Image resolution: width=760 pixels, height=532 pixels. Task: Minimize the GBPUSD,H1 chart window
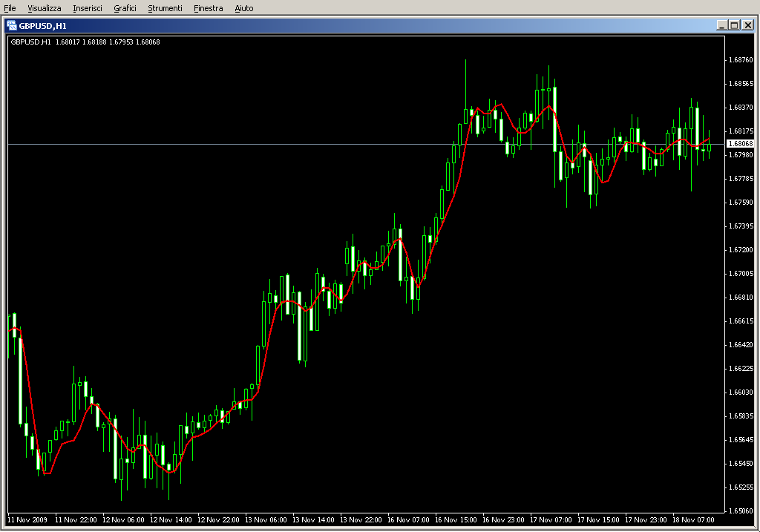(722, 25)
